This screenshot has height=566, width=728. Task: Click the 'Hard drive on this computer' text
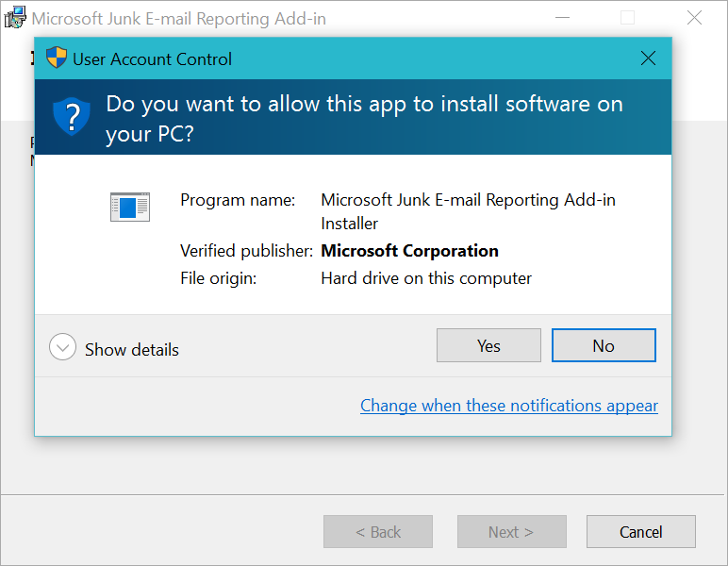(426, 278)
